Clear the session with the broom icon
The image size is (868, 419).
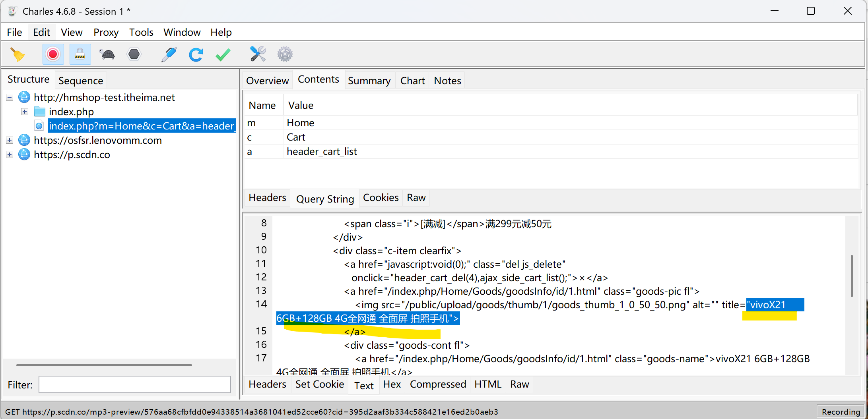coord(17,54)
